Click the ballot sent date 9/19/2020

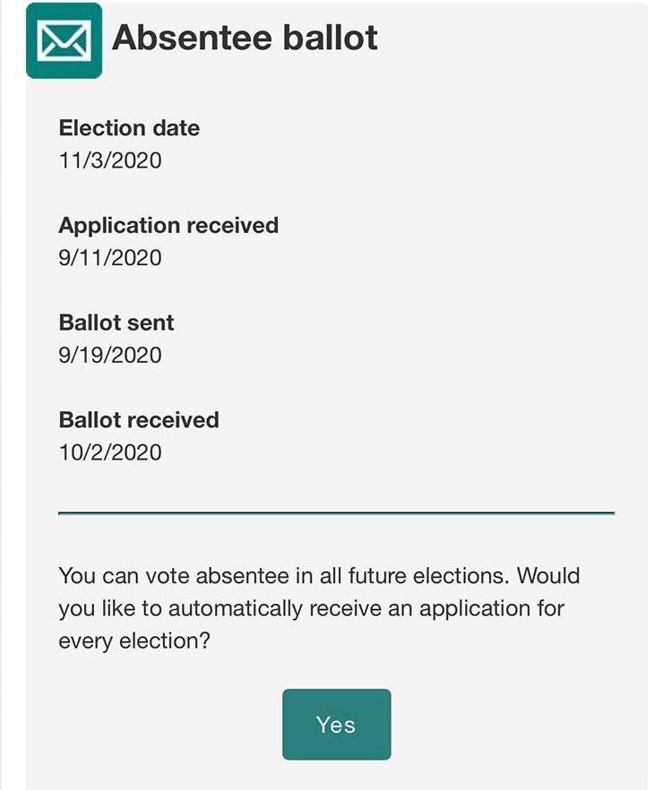[110, 356]
